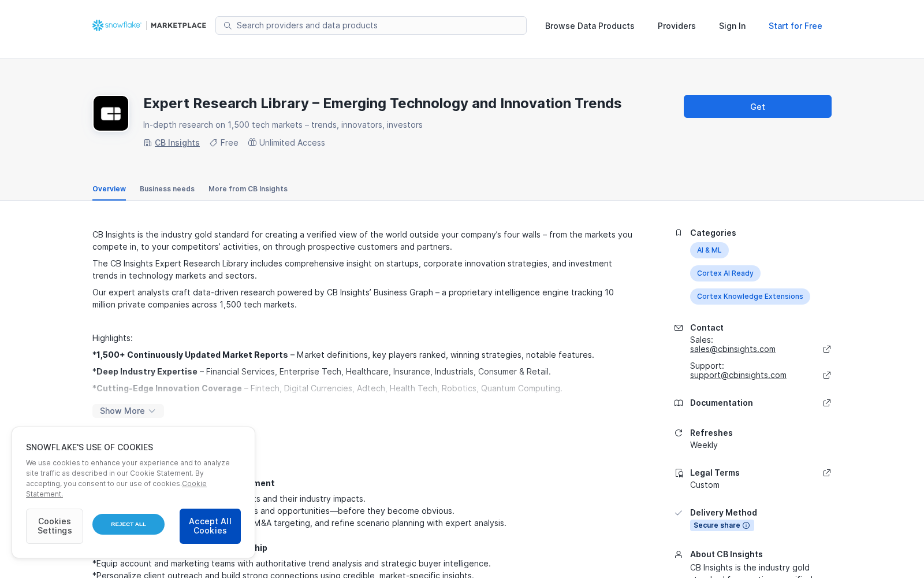Click the 'Deep Industry Expertise' highlight text

tap(147, 372)
